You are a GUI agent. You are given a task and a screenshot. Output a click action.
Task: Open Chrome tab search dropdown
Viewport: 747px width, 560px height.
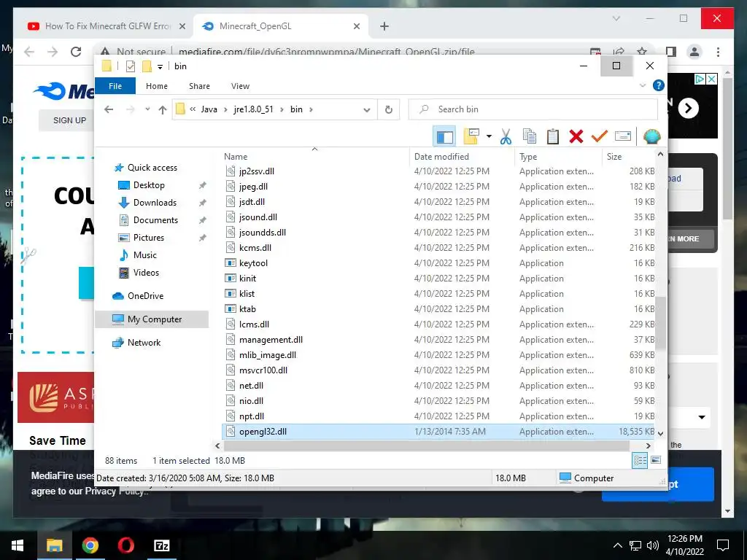tap(616, 18)
